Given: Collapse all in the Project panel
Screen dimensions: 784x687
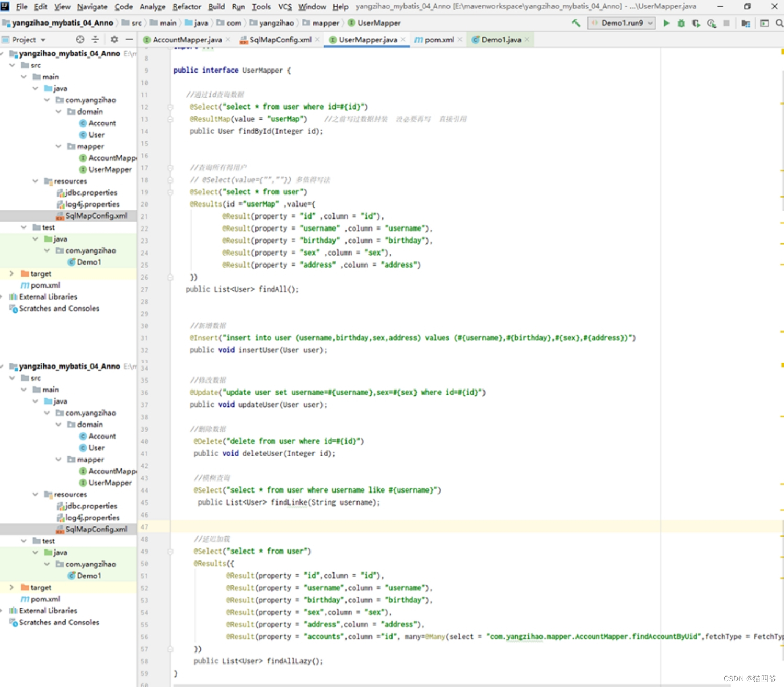Looking at the screenshot, I should click(x=95, y=40).
